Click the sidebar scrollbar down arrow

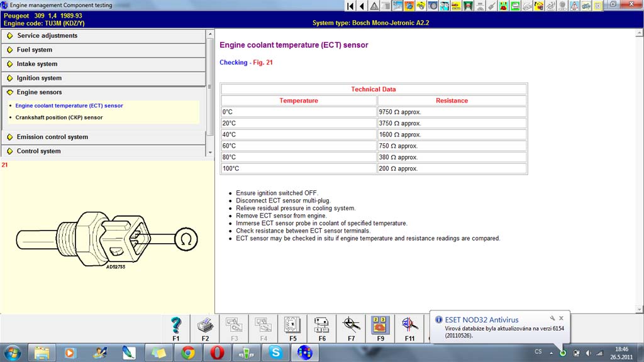point(210,152)
